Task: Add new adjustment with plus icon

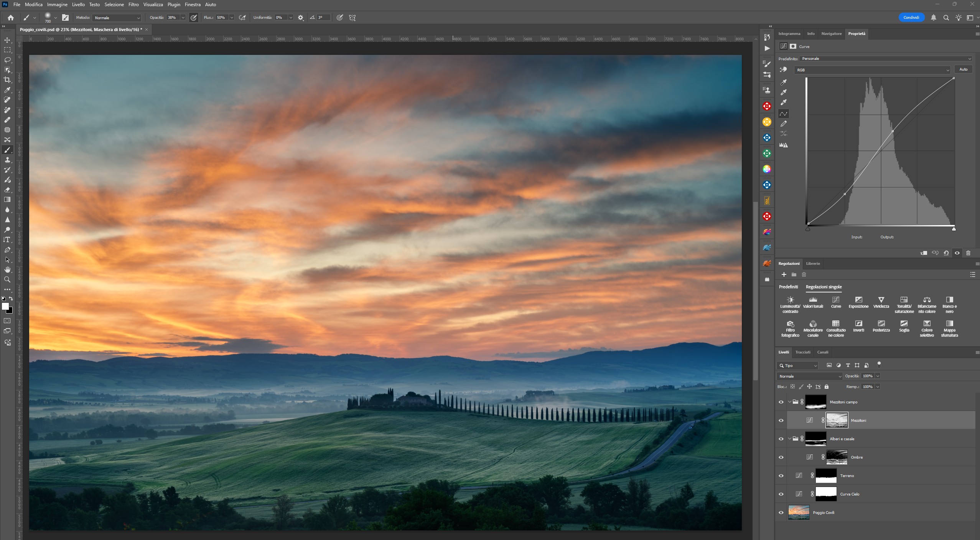Action: point(784,274)
